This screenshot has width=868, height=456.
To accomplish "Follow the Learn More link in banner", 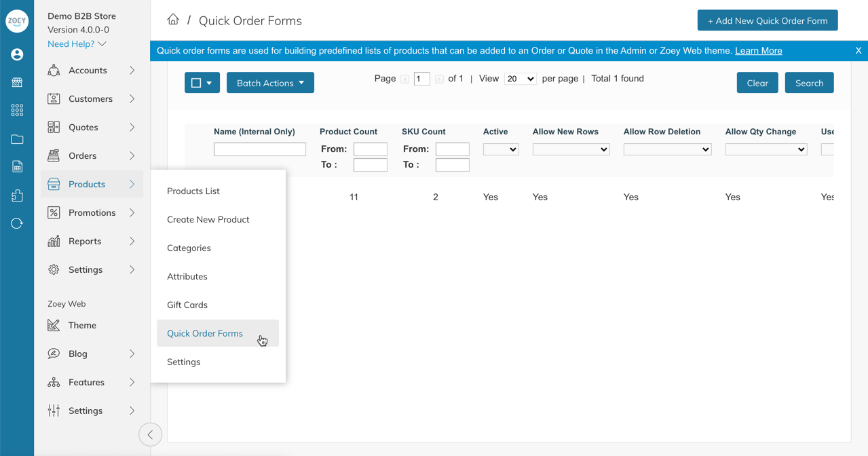I will pyautogui.click(x=759, y=51).
